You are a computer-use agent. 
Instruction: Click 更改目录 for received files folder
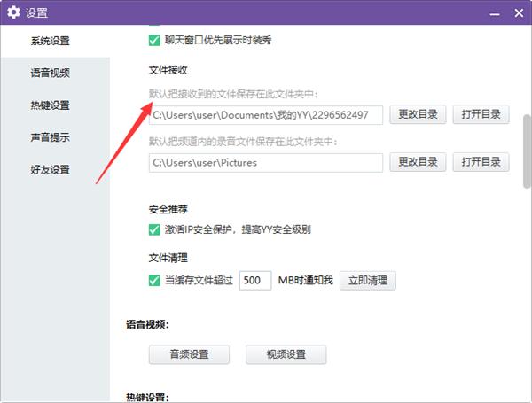point(418,114)
